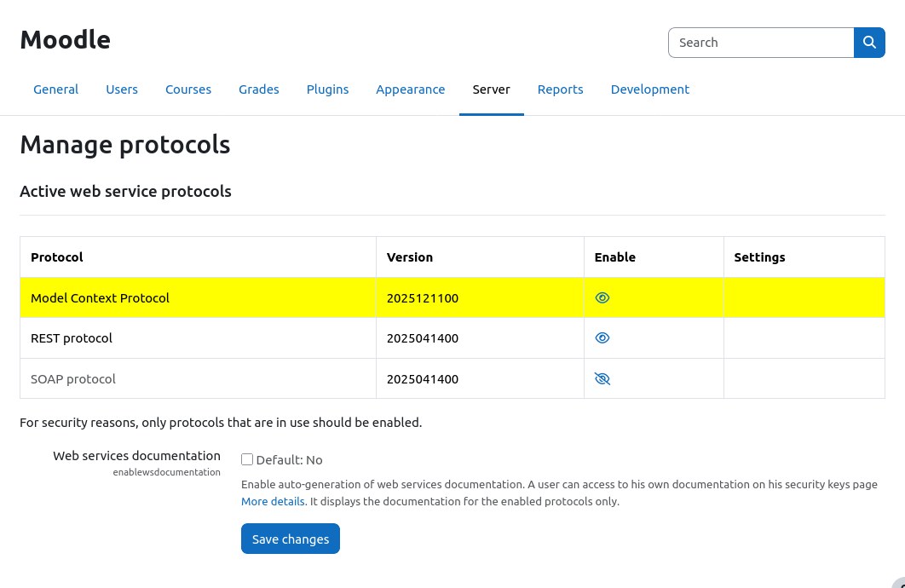
Task: Go to the Grades tab
Action: (258, 89)
